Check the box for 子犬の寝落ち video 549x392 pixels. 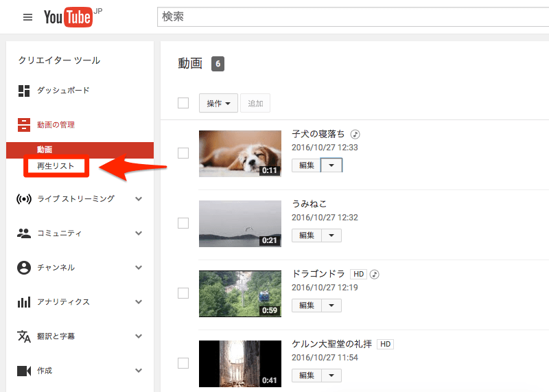183,153
